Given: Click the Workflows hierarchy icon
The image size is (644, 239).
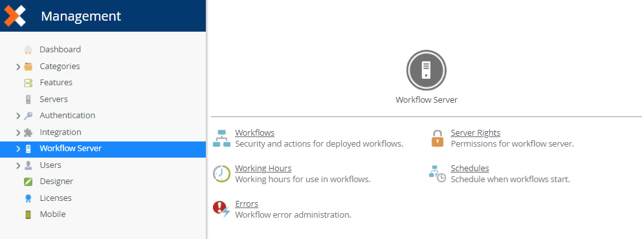Looking at the screenshot, I should coord(221,138).
